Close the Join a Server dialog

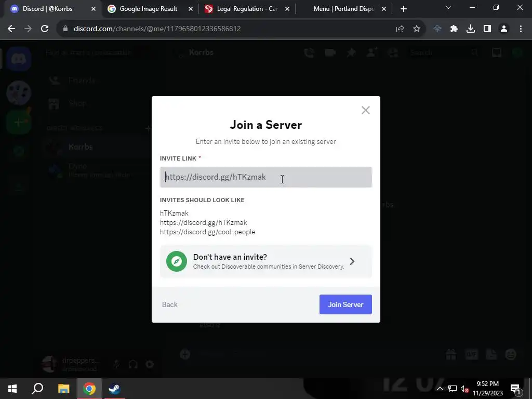(365, 110)
